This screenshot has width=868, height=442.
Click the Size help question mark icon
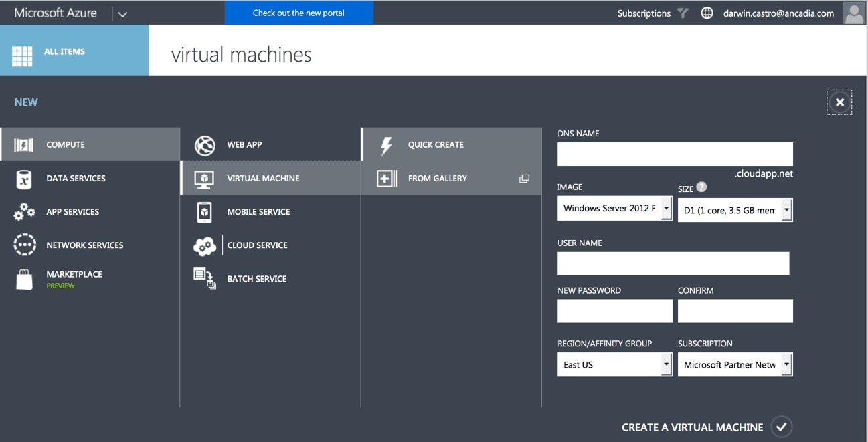click(x=701, y=187)
